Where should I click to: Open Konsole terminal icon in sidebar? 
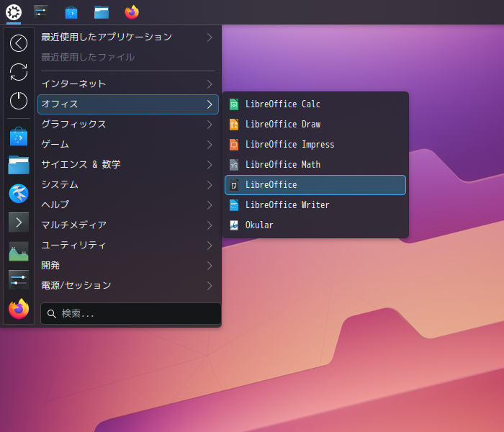click(x=19, y=222)
